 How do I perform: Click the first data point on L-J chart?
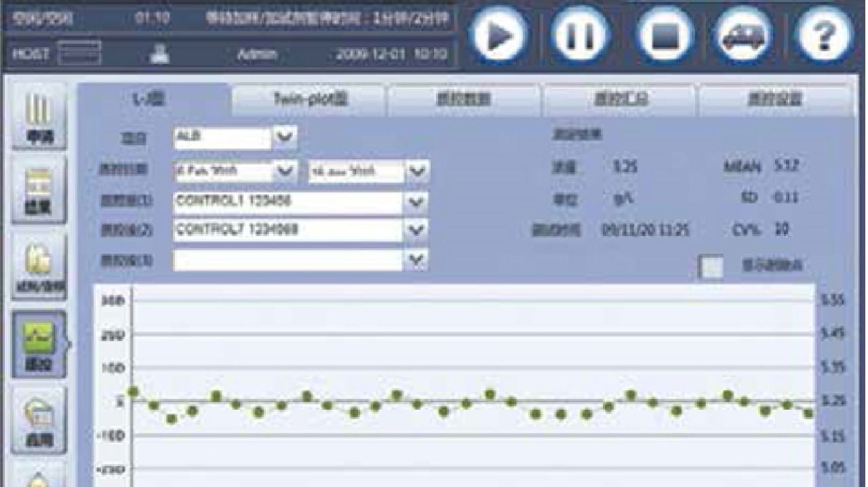133,392
